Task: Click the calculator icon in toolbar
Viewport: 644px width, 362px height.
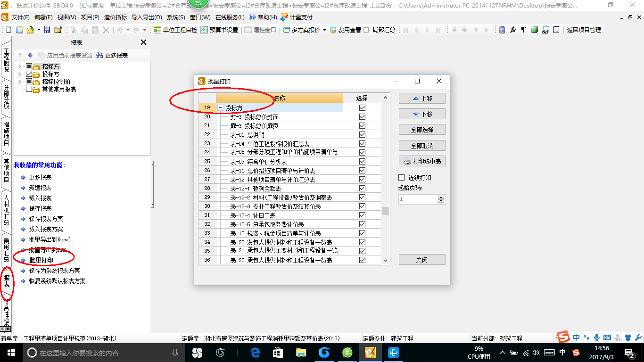Action: (x=502, y=30)
